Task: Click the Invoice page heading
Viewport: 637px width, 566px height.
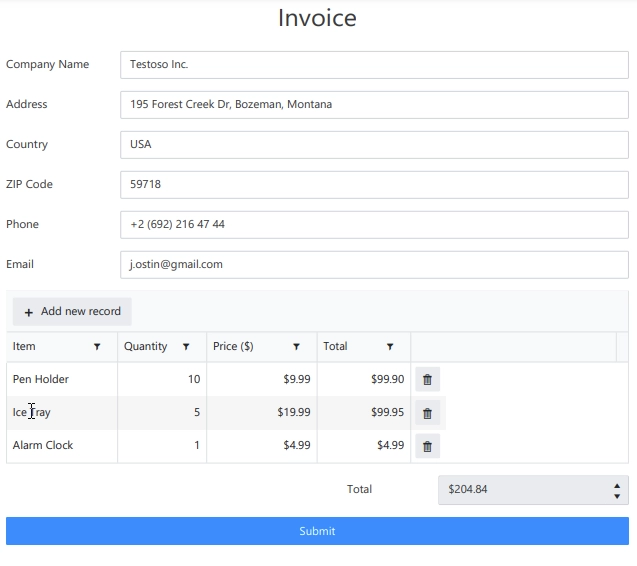Action: pyautogui.click(x=317, y=18)
